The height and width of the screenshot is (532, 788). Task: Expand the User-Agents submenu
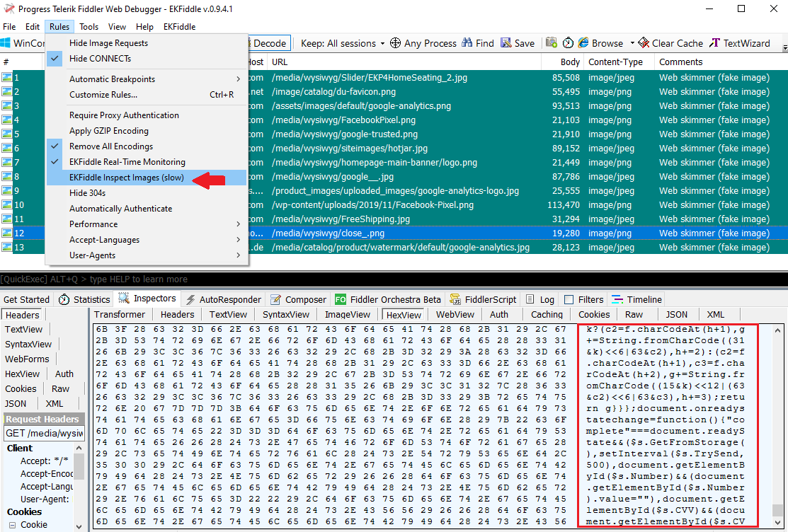point(147,255)
